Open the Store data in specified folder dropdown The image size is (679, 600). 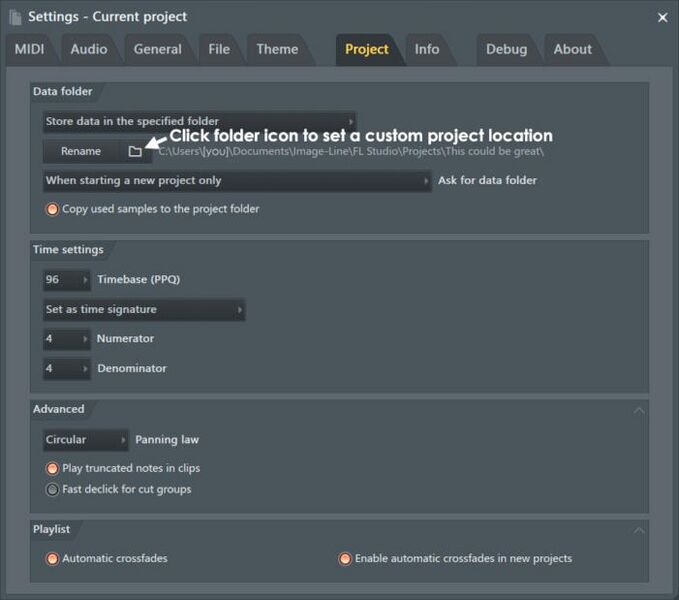pyautogui.click(x=199, y=122)
